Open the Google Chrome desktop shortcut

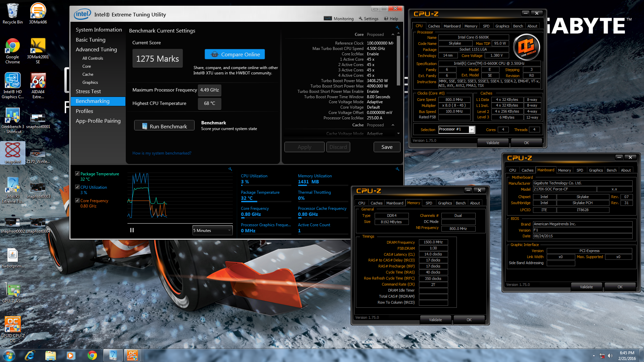click(x=13, y=51)
